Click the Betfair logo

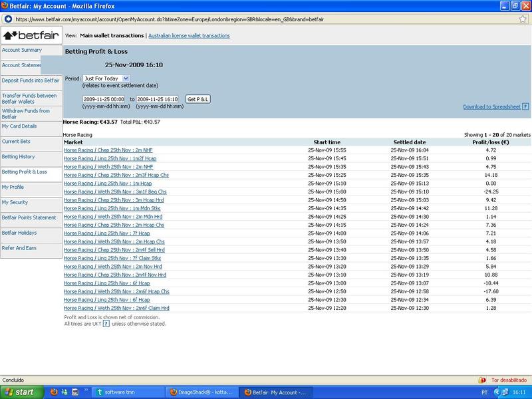(31, 35)
